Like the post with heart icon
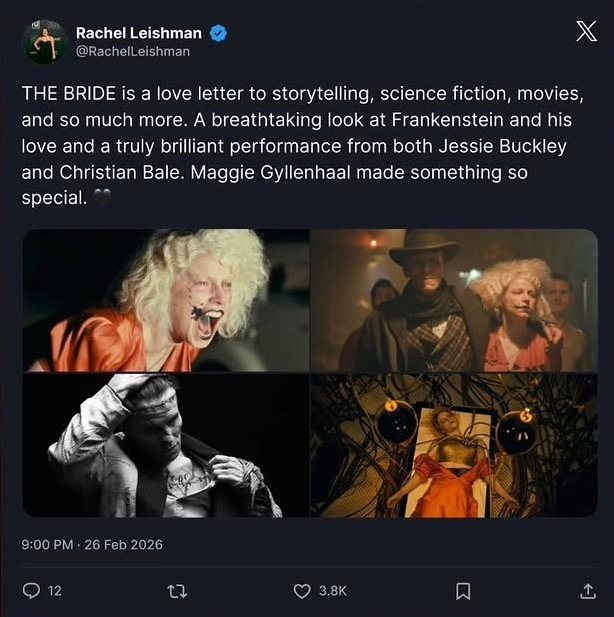This screenshot has height=617, width=614. [x=302, y=590]
